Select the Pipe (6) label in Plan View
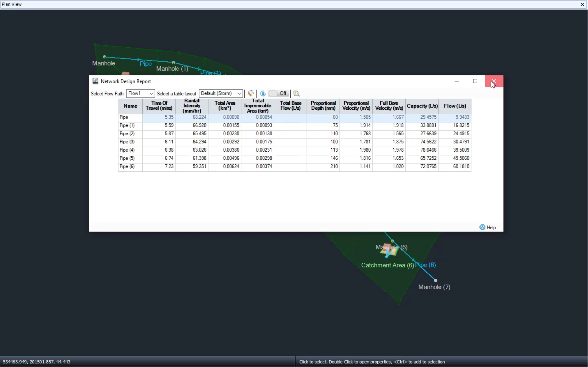Viewport: 588px width, 367px height. click(426, 265)
